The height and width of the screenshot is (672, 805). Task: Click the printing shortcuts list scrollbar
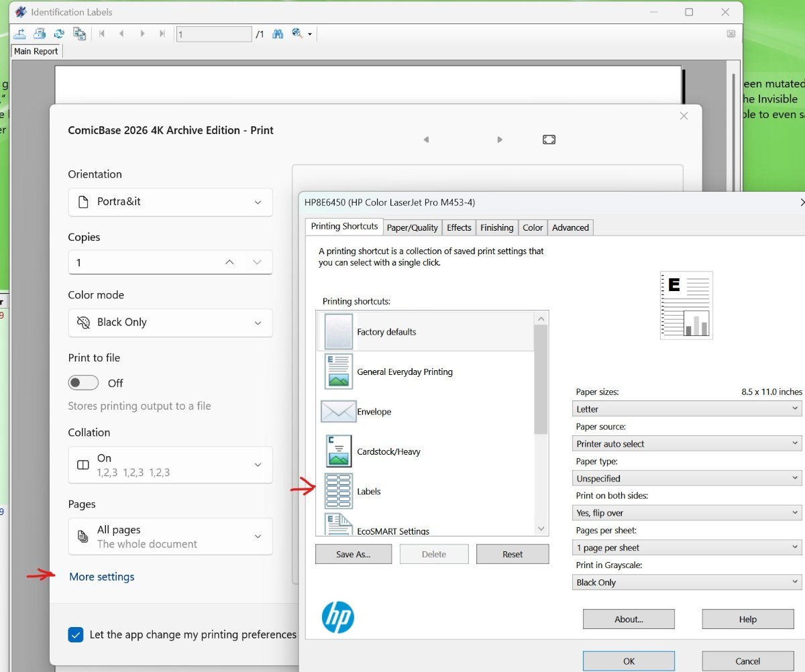click(x=541, y=379)
